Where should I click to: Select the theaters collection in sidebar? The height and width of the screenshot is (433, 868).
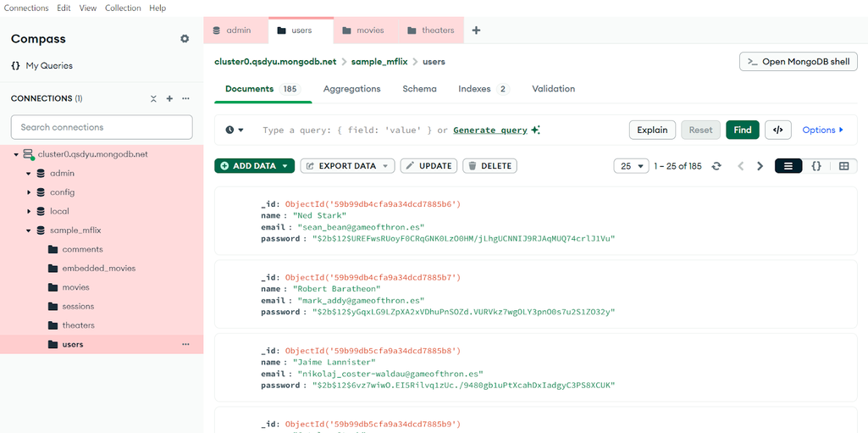click(x=78, y=325)
